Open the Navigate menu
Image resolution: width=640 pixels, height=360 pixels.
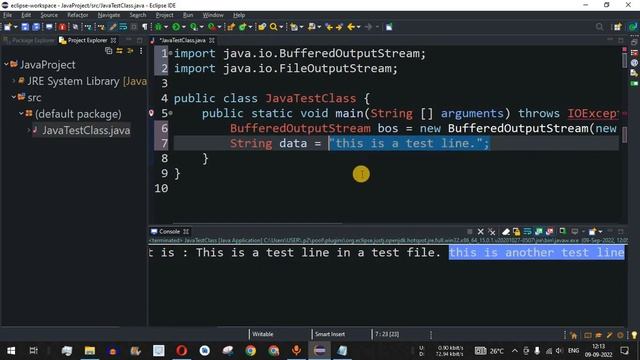click(x=109, y=15)
